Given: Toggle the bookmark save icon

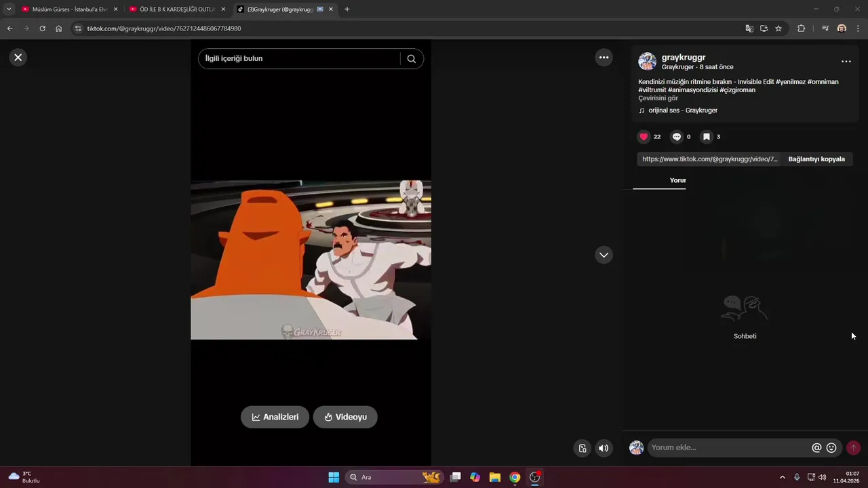Looking at the screenshot, I should (706, 137).
